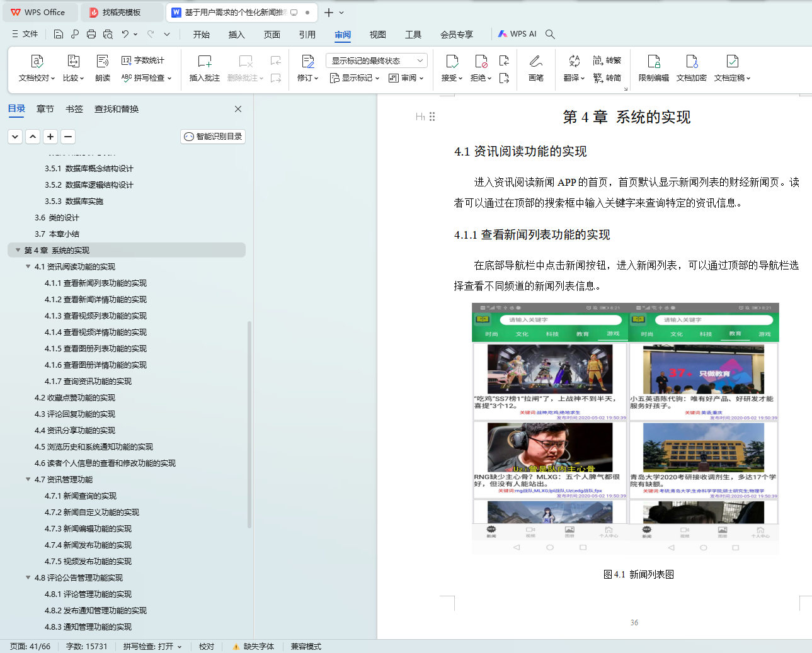Switch to the 引用 ribbon tab
Screen dimensions: 812x653
[307, 35]
